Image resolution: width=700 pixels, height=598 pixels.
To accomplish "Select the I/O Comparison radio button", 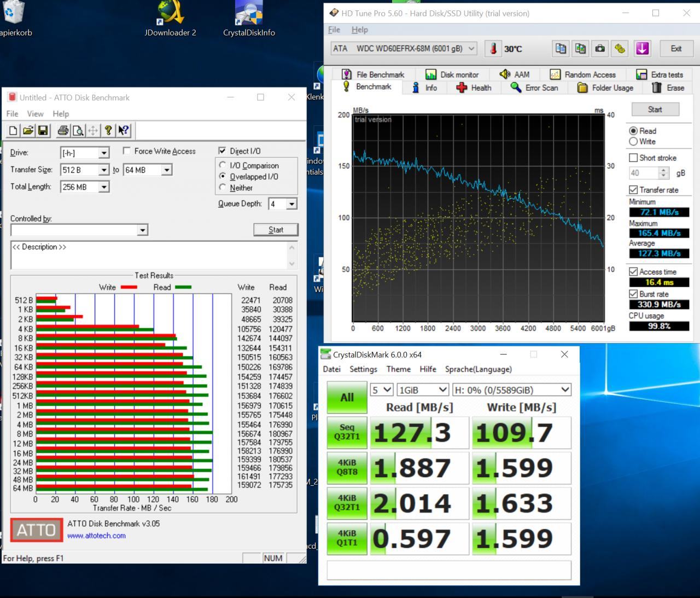I will click(x=223, y=165).
